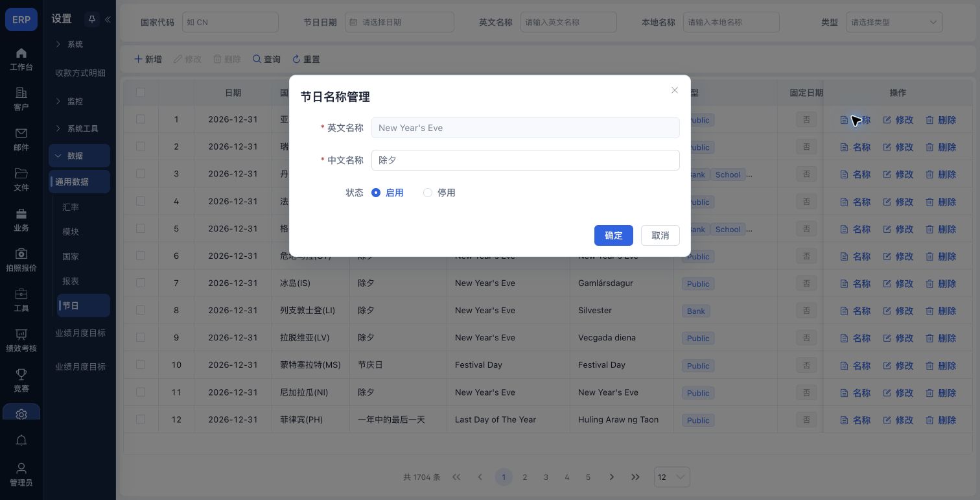Open the 业务 business briefcase icon
The image size is (980, 500).
click(x=21, y=220)
